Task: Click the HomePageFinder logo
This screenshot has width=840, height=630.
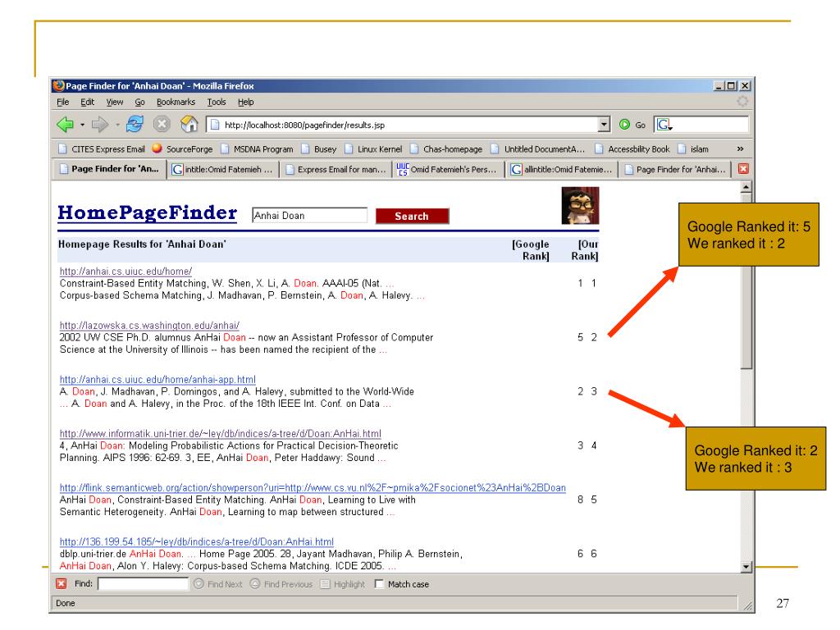Action: (x=148, y=212)
